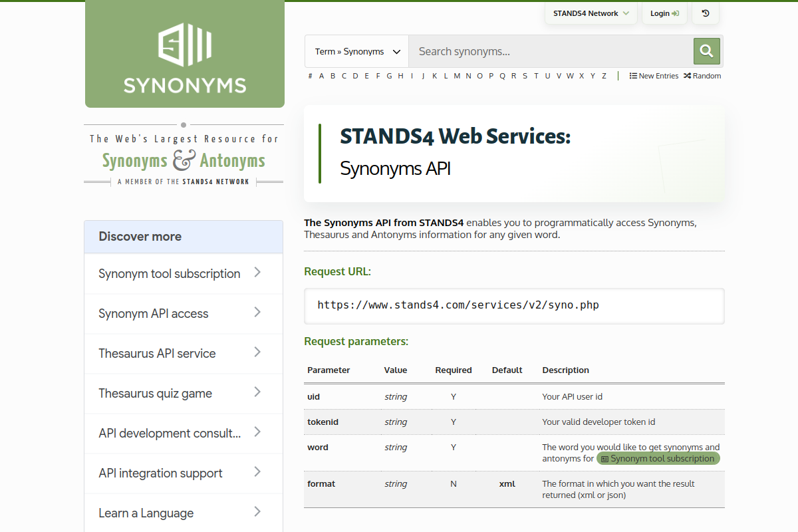Browse entries starting with letter F

coord(378,76)
